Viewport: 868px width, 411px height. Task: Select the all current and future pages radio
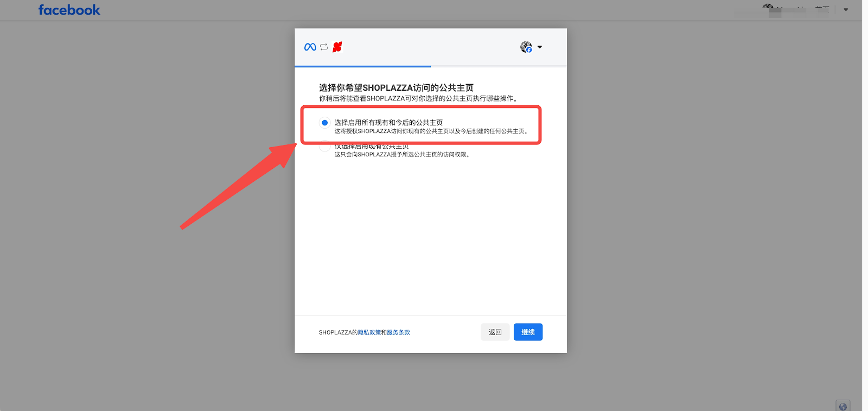(x=324, y=123)
